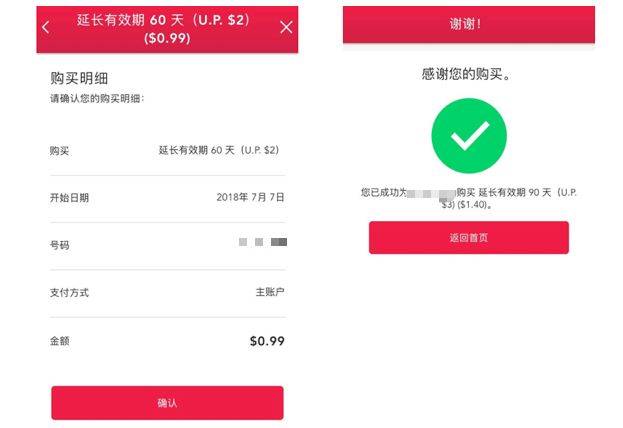
Task: Select the 开始日期 row label
Action: pyautogui.click(x=69, y=197)
